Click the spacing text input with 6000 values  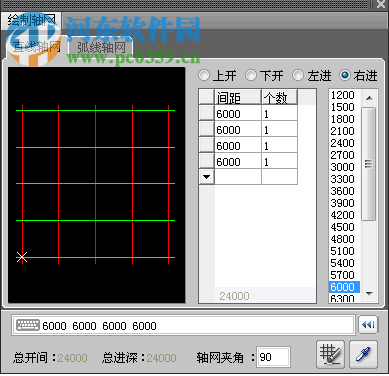point(183,325)
